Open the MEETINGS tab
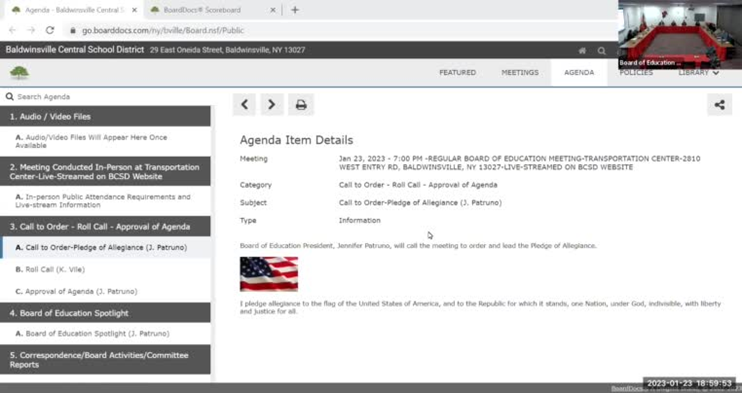The width and height of the screenshot is (742, 393). tap(520, 72)
